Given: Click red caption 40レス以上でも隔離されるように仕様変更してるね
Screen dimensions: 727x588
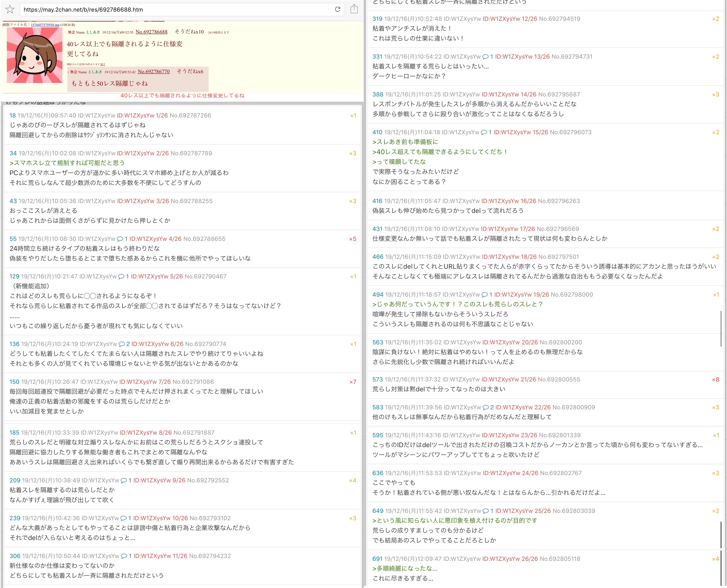Looking at the screenshot, I should [x=182, y=95].
